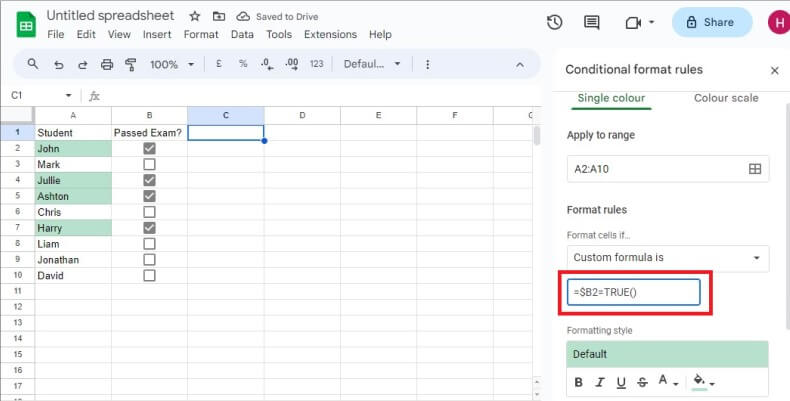Screen dimensions: 790x401
Task: Select column D header
Action: (x=302, y=115)
